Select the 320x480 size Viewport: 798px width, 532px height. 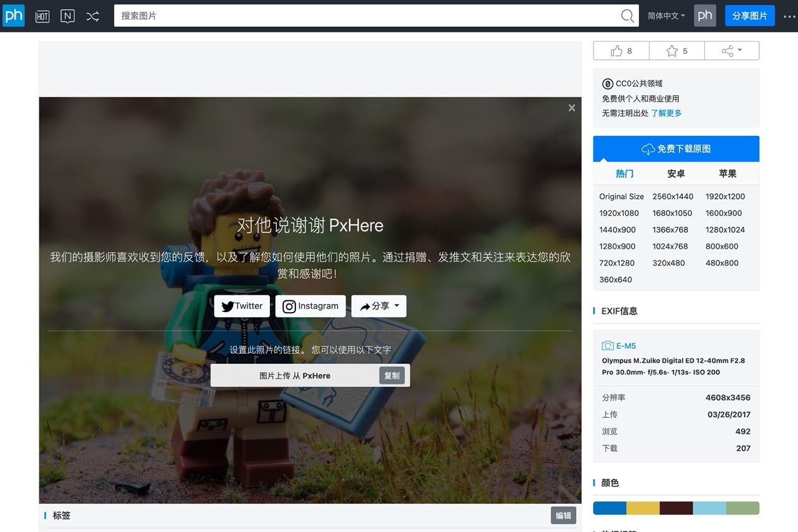(x=668, y=263)
